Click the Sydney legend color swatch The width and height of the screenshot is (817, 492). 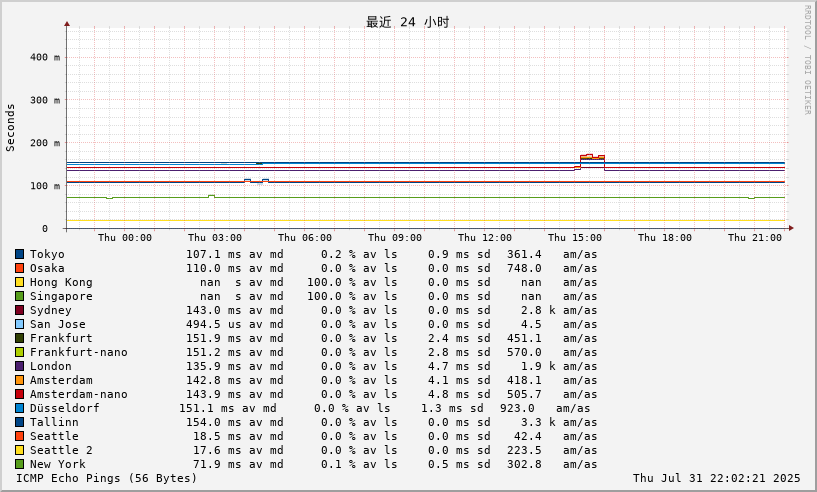(x=19, y=311)
